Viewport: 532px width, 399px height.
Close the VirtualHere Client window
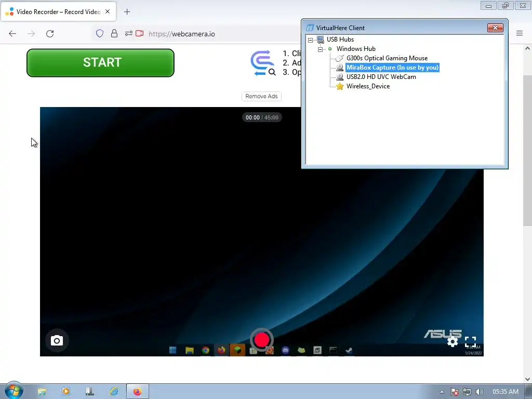click(x=495, y=28)
